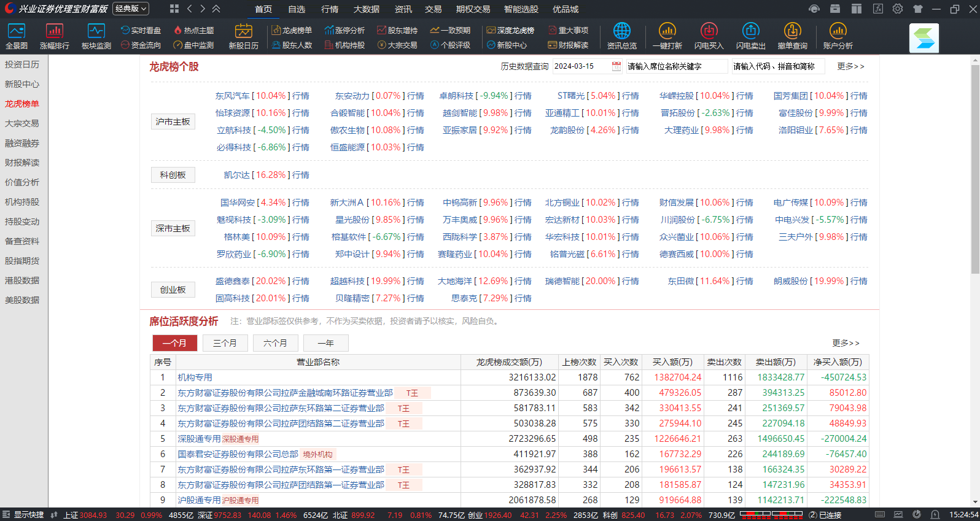Viewport: 980px width, 521px height.
Task: Select 一年 period tab
Action: [x=325, y=343]
